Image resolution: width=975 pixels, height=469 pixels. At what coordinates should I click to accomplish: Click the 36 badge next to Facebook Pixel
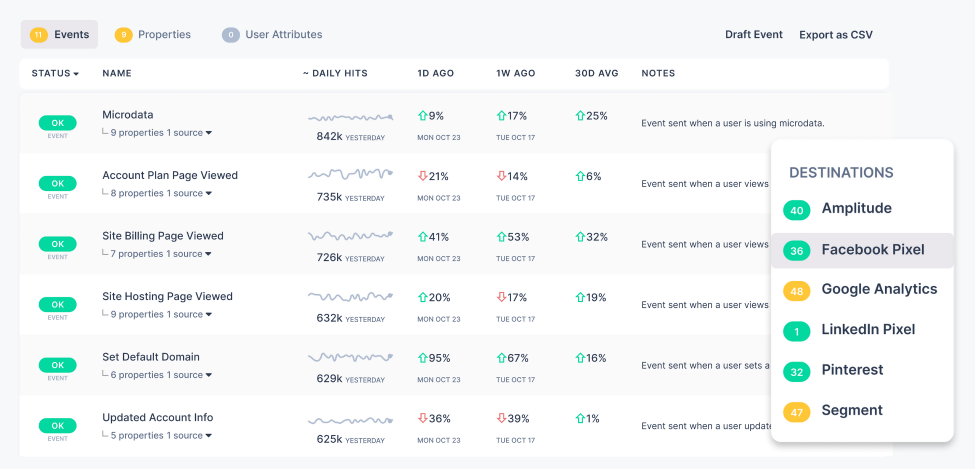click(x=797, y=250)
